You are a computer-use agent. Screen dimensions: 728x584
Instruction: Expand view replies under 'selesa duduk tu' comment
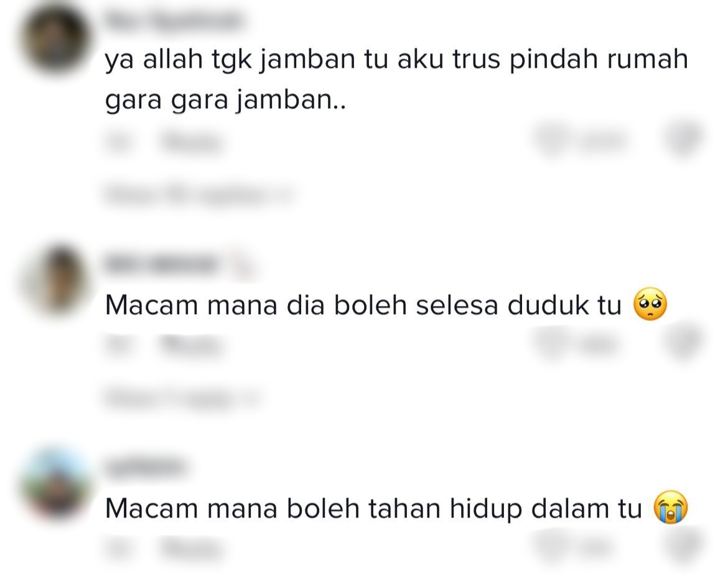tap(182, 399)
